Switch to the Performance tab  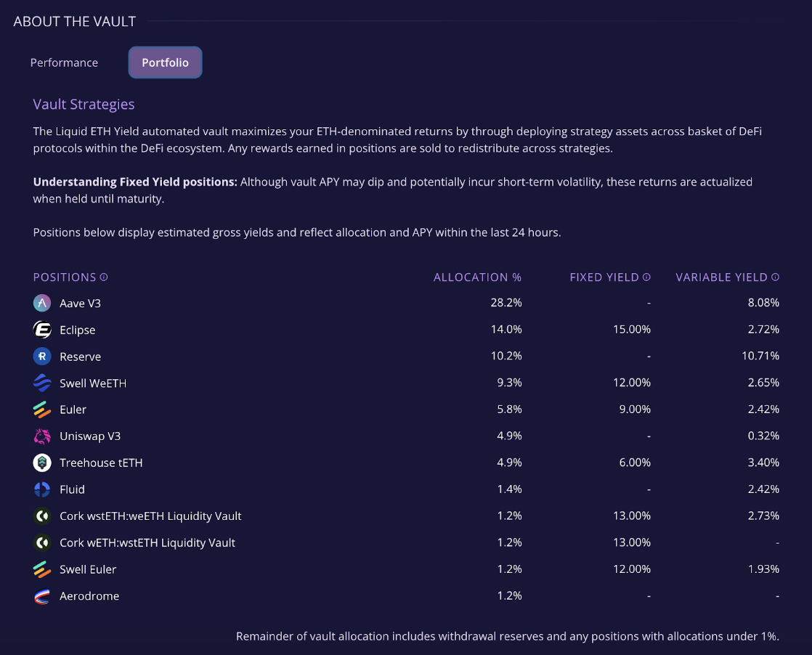(64, 62)
